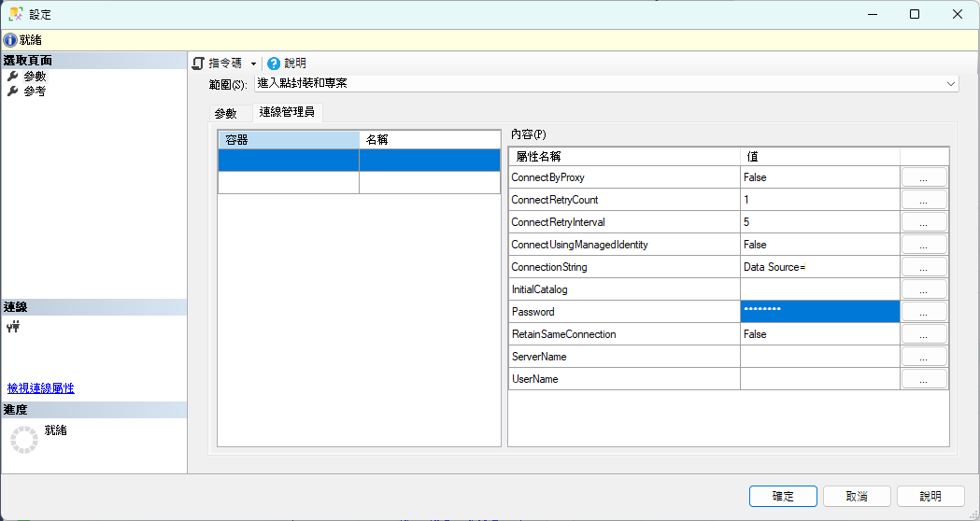This screenshot has height=521, width=980.
Task: Expand the 範圍 scope dropdown
Action: tap(951, 84)
